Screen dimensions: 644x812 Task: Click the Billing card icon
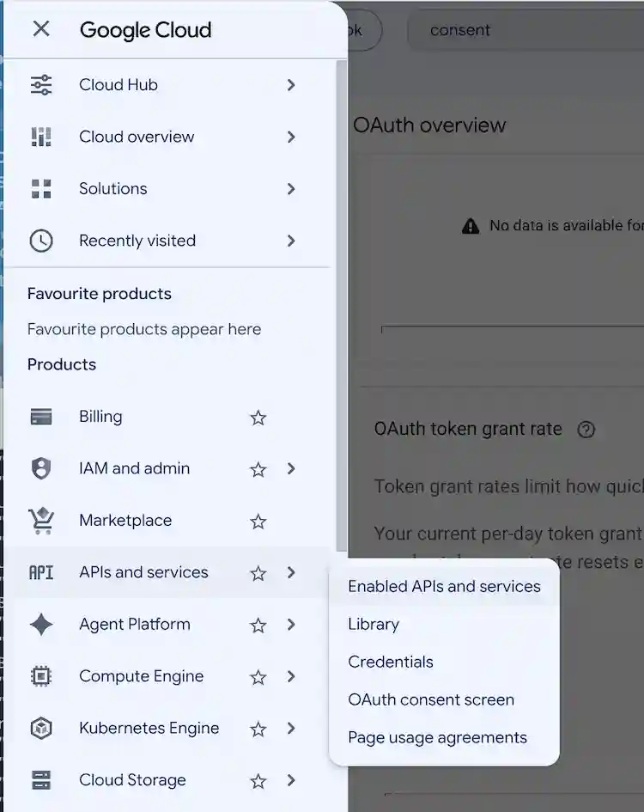coord(41,417)
